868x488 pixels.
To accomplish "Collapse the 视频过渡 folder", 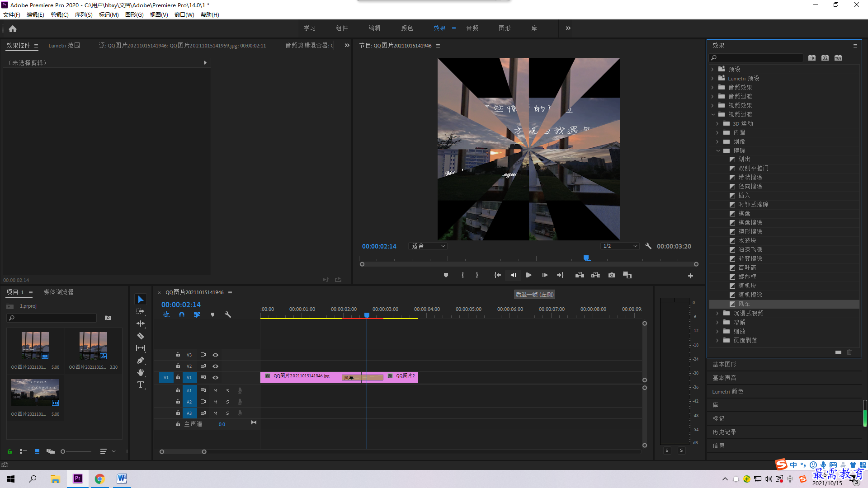I will [713, 114].
